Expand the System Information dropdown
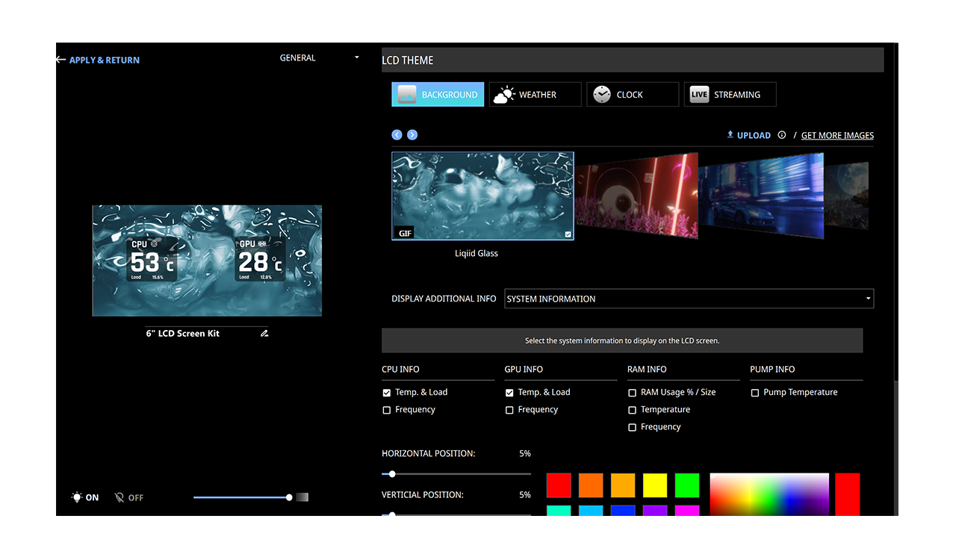 [689, 299]
